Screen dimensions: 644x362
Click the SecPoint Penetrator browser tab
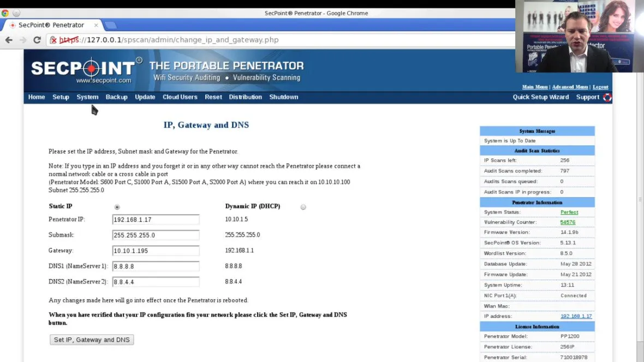click(x=51, y=25)
